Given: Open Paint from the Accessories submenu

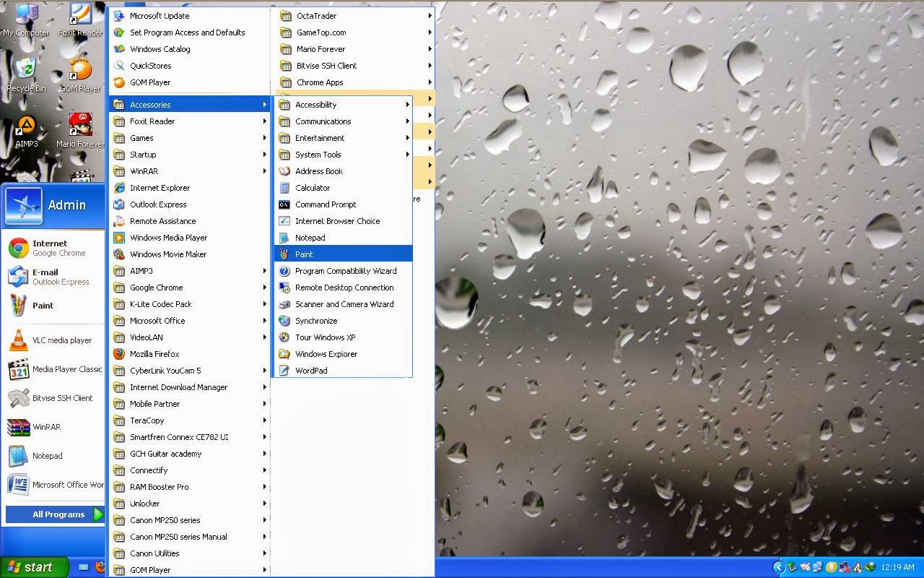Looking at the screenshot, I should (343, 254).
